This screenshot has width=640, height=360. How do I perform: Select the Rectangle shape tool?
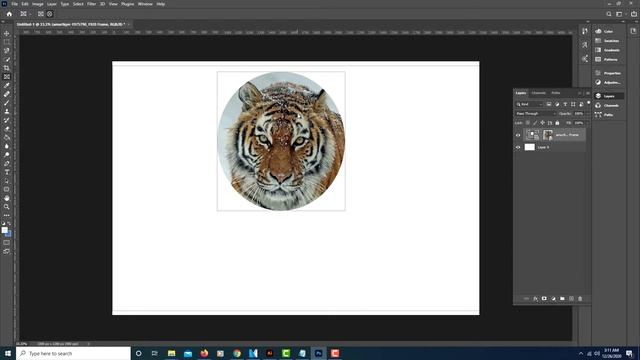7,189
